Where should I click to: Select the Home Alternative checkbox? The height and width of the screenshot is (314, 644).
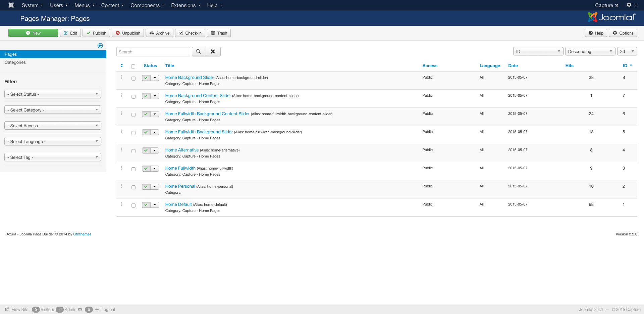[133, 151]
